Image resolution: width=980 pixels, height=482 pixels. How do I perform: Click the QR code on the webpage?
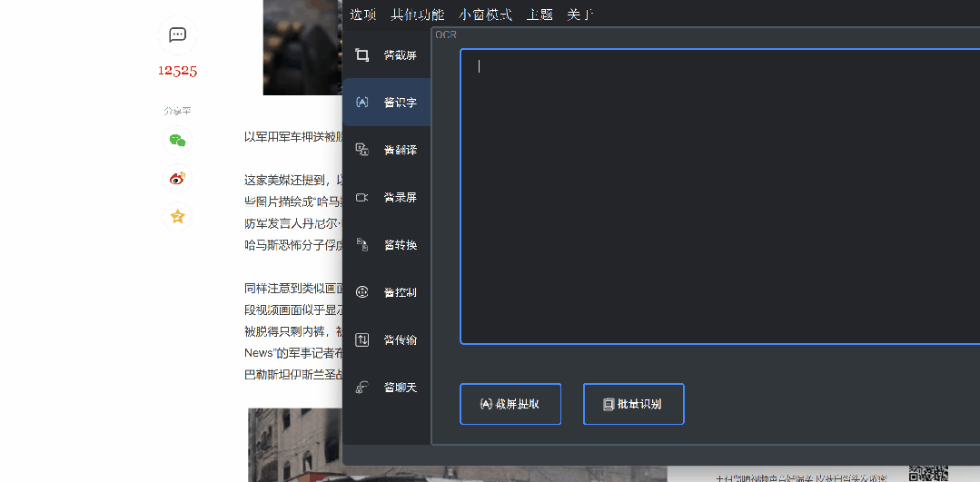coord(929,473)
